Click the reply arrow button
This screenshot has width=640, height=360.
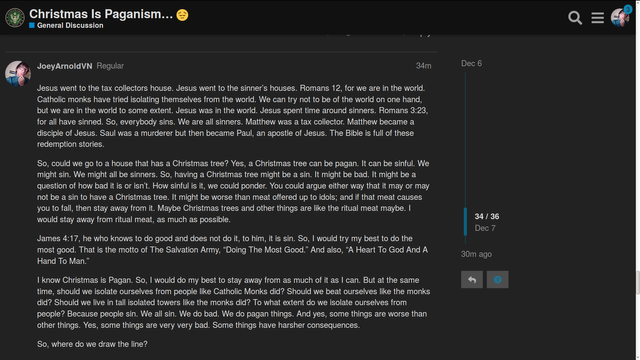(x=472, y=280)
